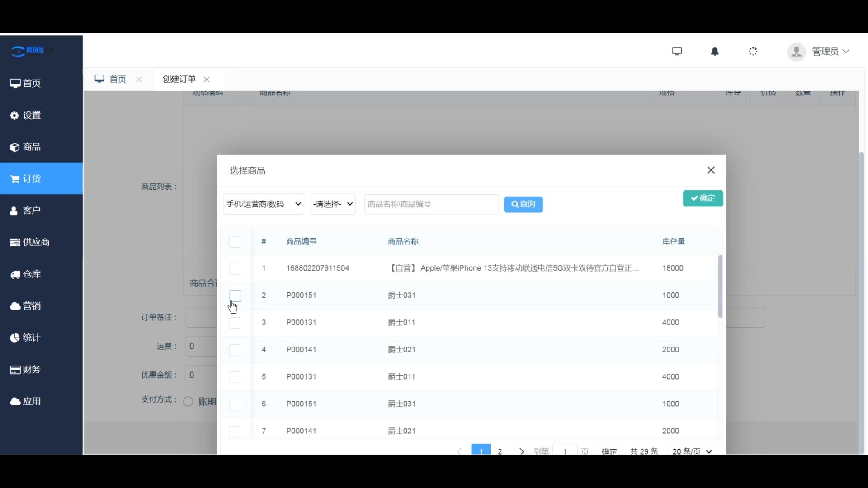Click the 查询 search button

click(524, 204)
